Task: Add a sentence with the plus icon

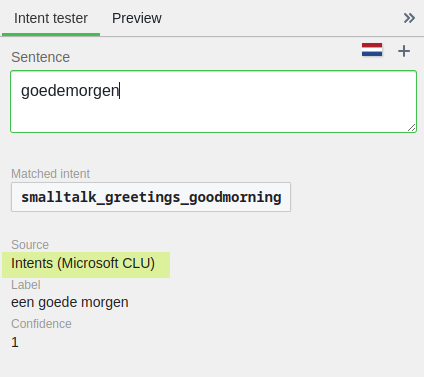Action: coord(404,51)
